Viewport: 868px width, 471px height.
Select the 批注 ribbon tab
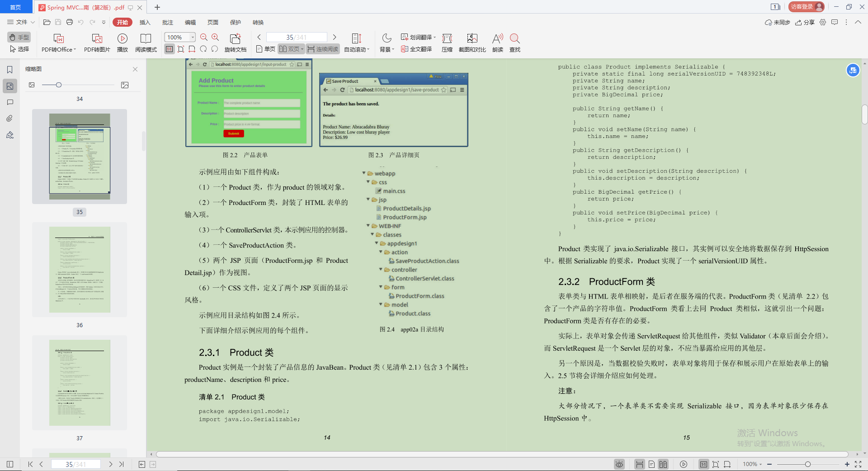[168, 22]
